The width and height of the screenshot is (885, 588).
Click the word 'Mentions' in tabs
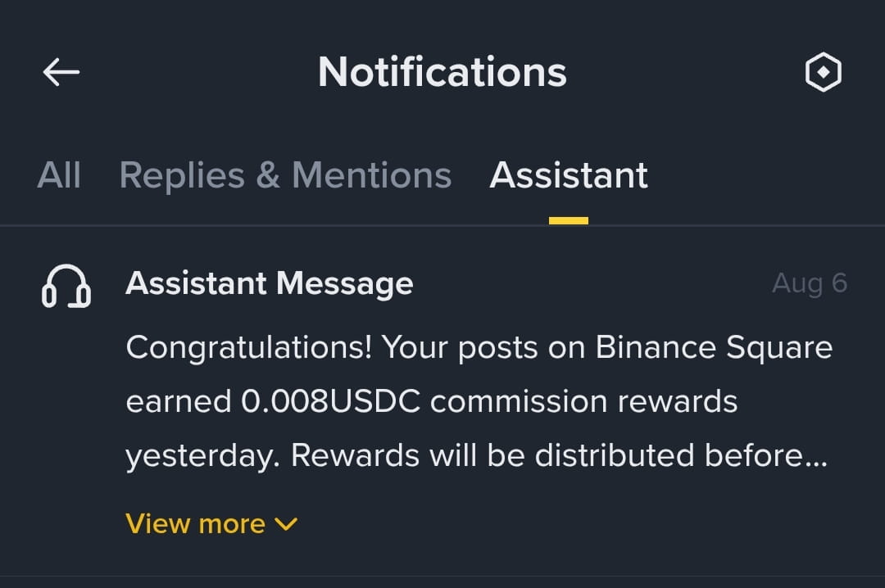click(371, 175)
